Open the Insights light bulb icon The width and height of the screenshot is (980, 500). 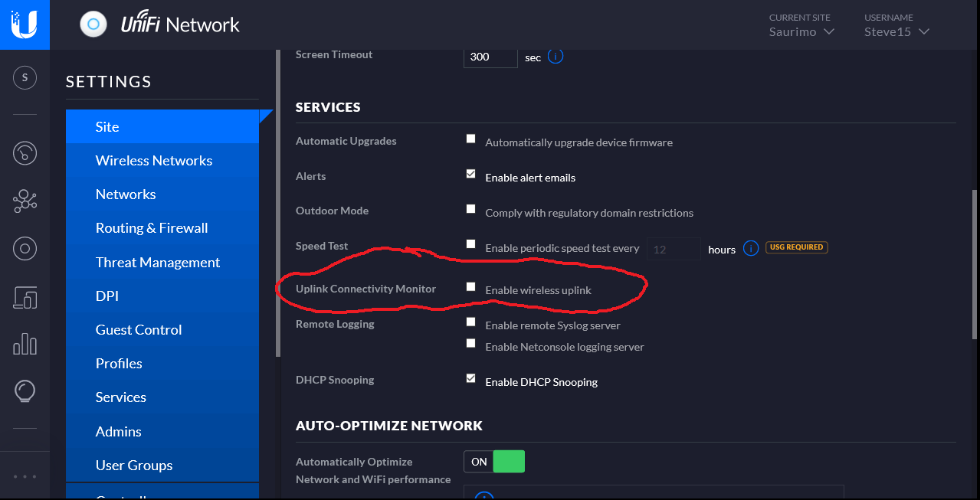[x=25, y=391]
